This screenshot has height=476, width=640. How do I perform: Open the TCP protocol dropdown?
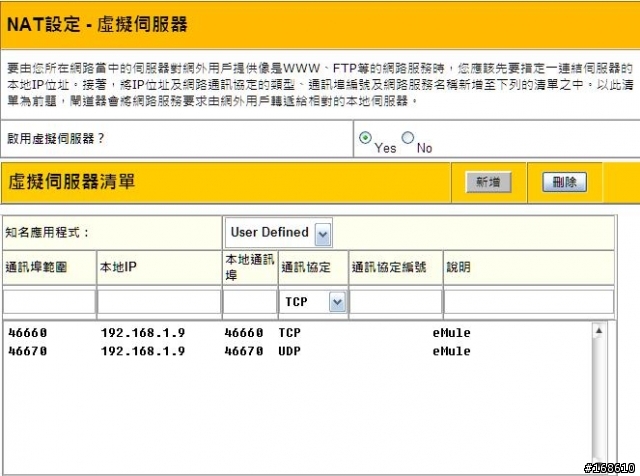[x=313, y=302]
